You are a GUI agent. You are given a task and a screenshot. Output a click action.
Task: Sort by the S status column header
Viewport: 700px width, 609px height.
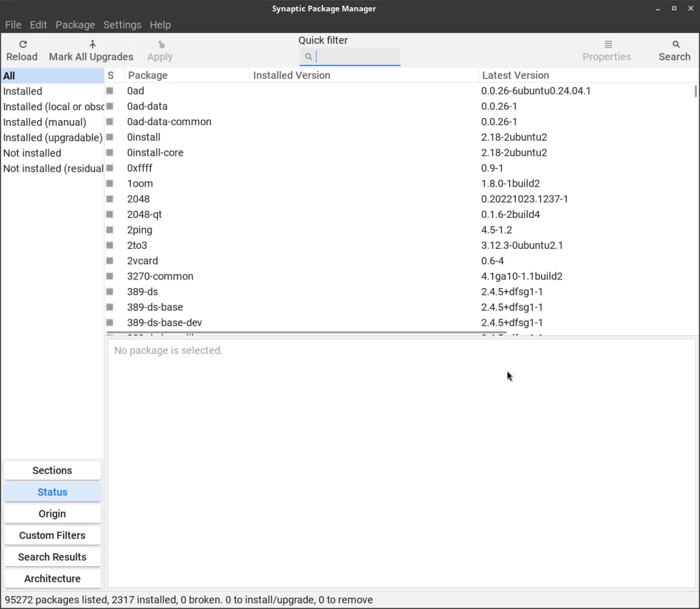(x=110, y=75)
